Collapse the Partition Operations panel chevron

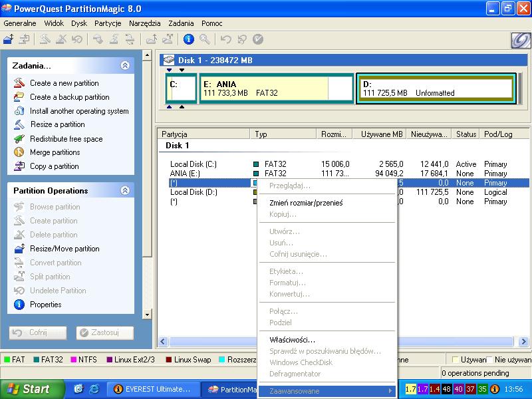(x=125, y=190)
